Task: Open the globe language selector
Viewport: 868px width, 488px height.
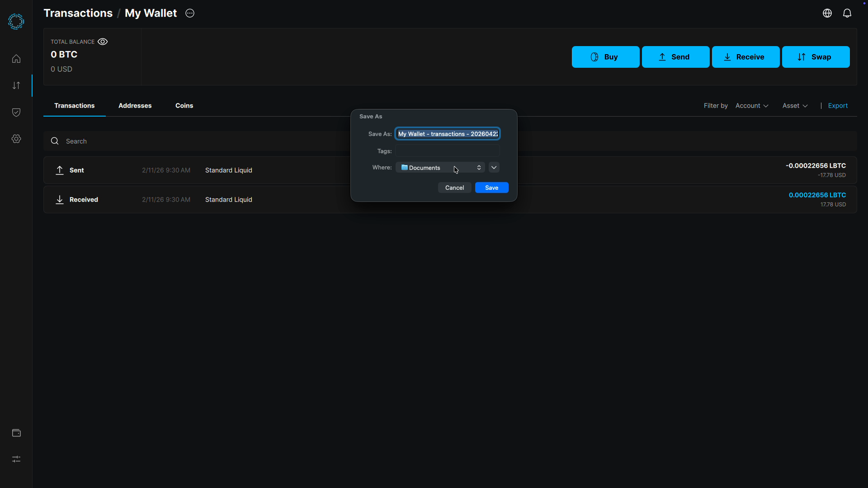Action: [827, 13]
